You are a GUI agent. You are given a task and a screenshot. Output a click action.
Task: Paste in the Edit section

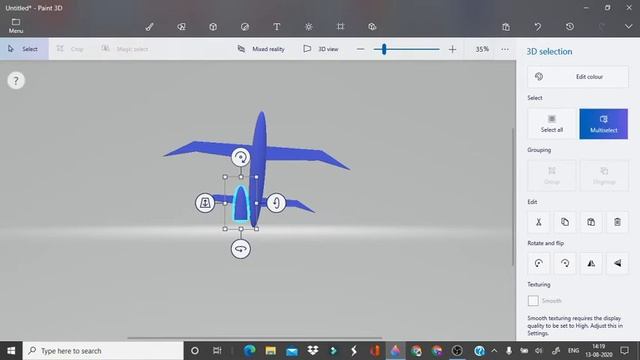(x=591, y=222)
